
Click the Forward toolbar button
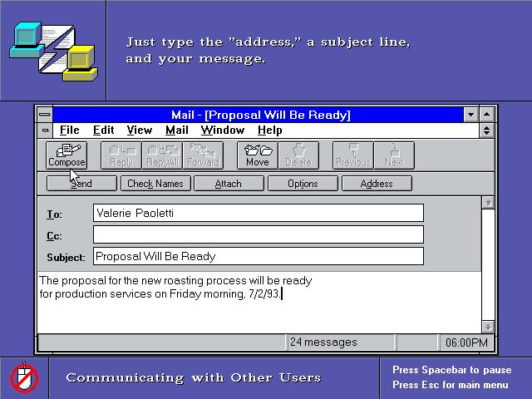point(203,155)
